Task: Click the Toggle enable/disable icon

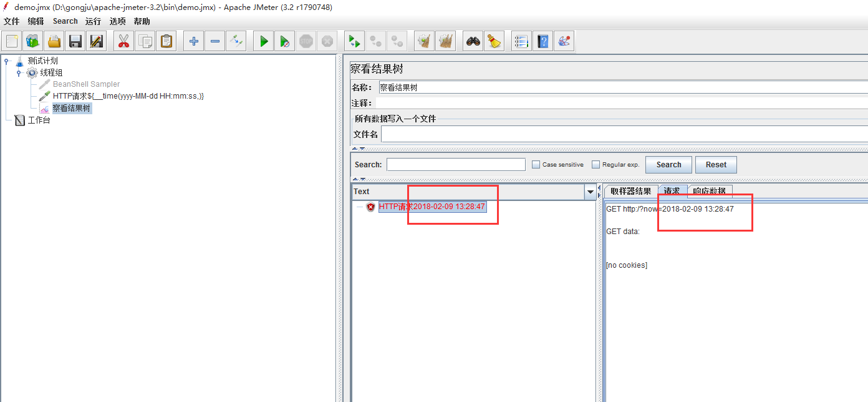Action: tap(236, 41)
